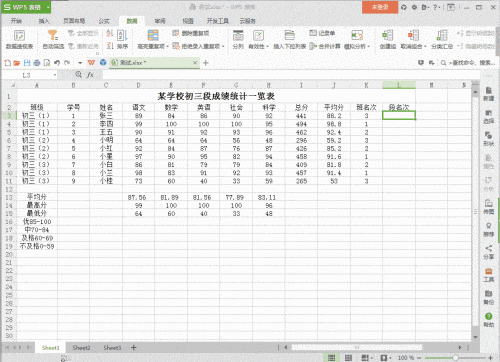Expand 高亮重复项 dropdown
This screenshot has width=500, height=362.
[x=168, y=46]
